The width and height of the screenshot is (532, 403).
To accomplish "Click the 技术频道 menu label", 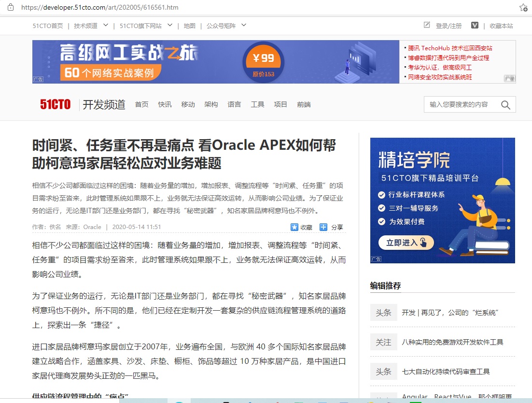I will [85, 26].
